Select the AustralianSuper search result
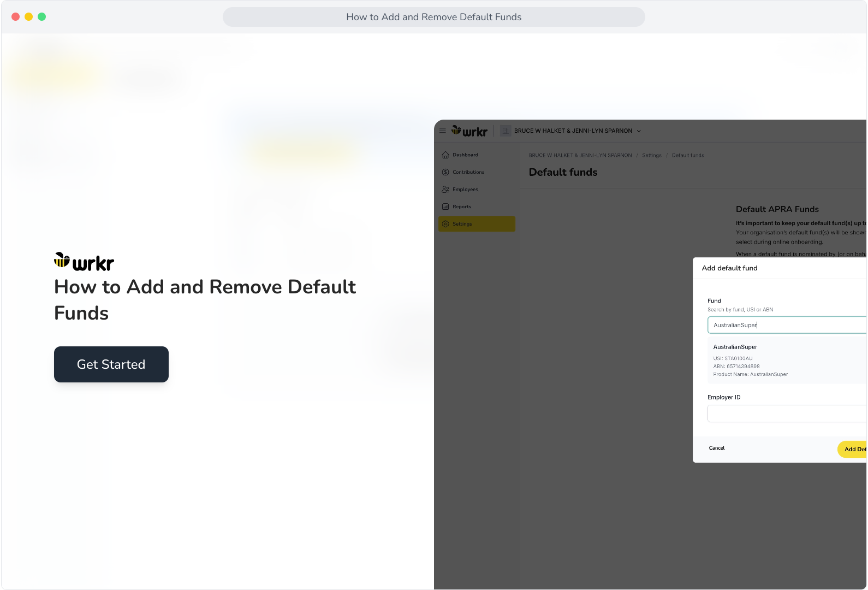This screenshot has height=590, width=868. 787,360
